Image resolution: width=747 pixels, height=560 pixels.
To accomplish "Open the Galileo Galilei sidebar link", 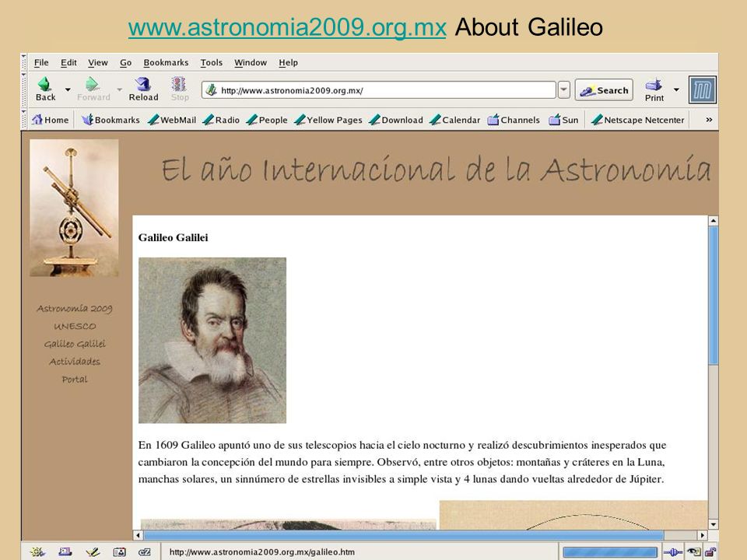I will click(75, 344).
